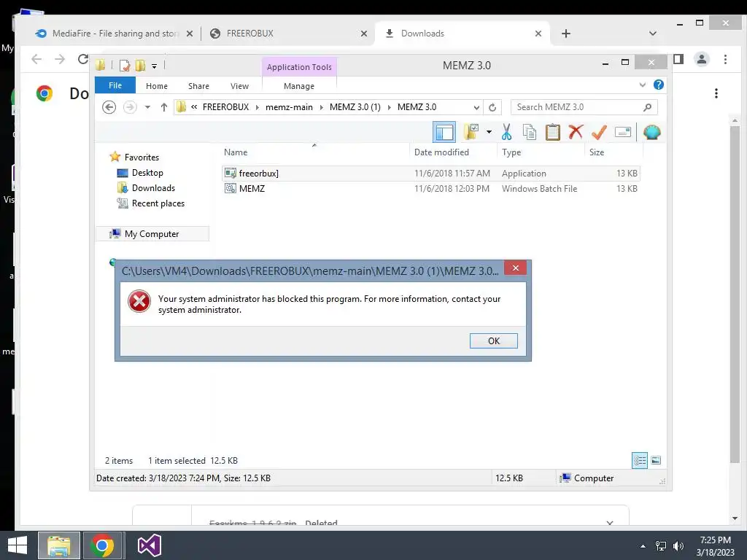Close the Downloads Chrome tab

pyautogui.click(x=538, y=34)
